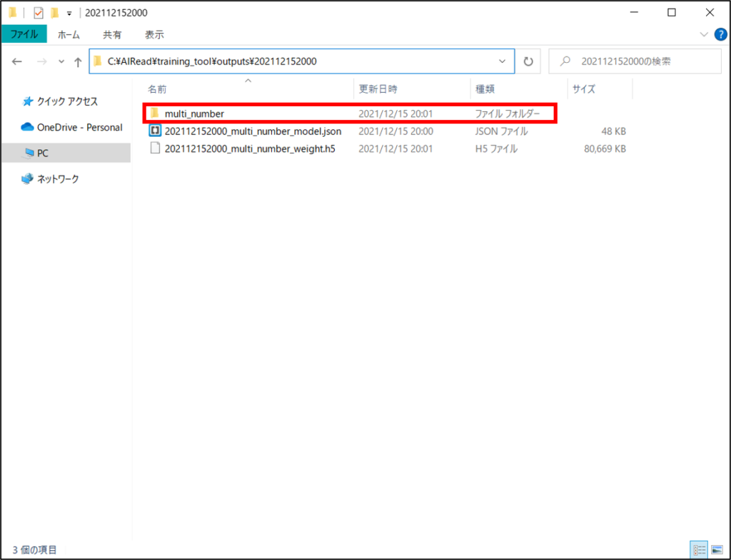Click the network icon in navigation pane
This screenshot has width=731, height=560.
click(28, 178)
